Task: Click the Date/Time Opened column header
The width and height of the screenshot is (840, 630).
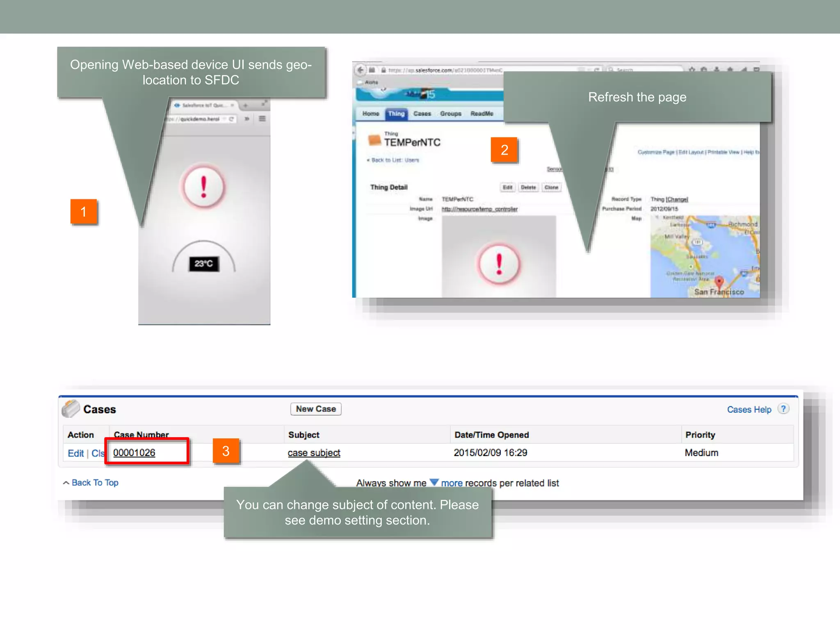Action: [491, 435]
